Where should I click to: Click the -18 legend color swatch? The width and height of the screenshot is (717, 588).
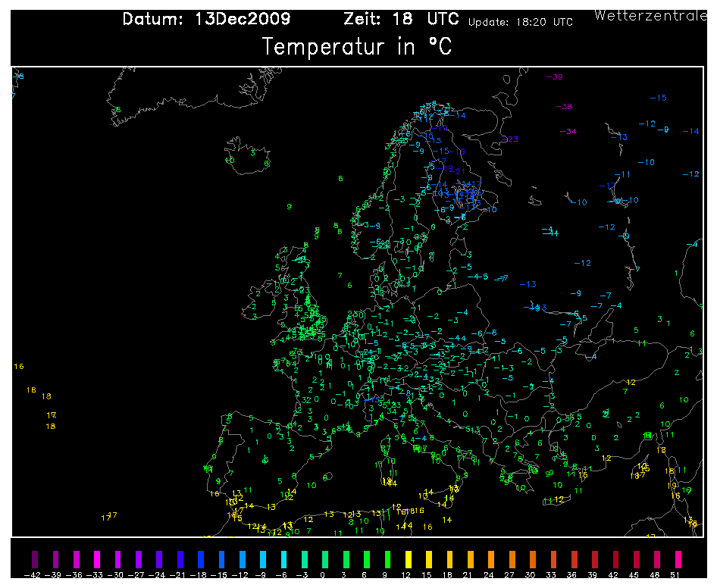point(201,559)
